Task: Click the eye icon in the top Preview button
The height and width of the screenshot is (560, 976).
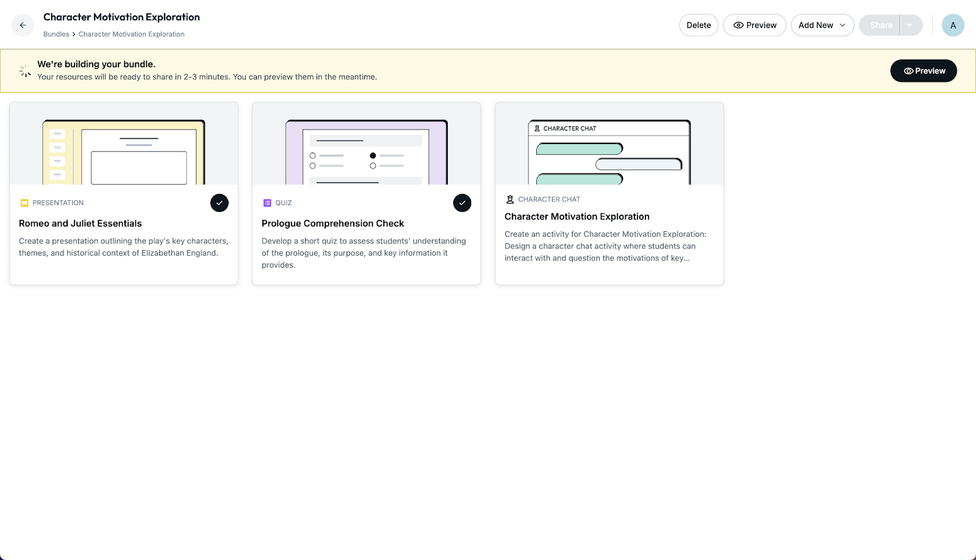Action: [739, 25]
